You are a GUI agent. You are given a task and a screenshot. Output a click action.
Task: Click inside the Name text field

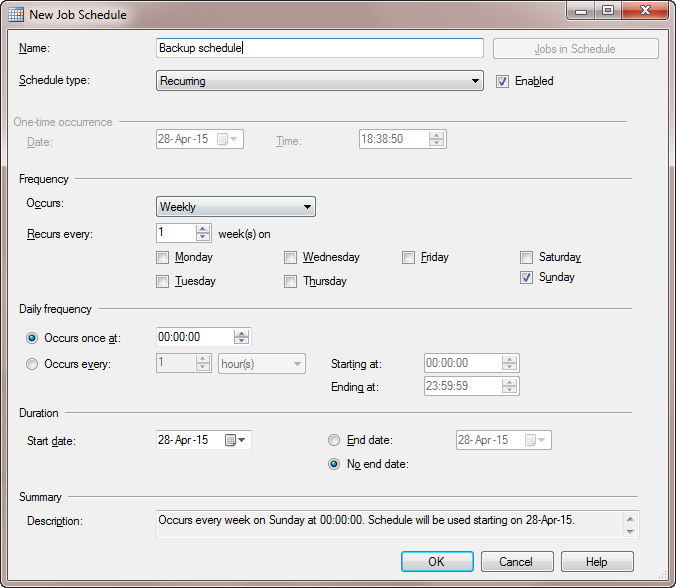319,48
